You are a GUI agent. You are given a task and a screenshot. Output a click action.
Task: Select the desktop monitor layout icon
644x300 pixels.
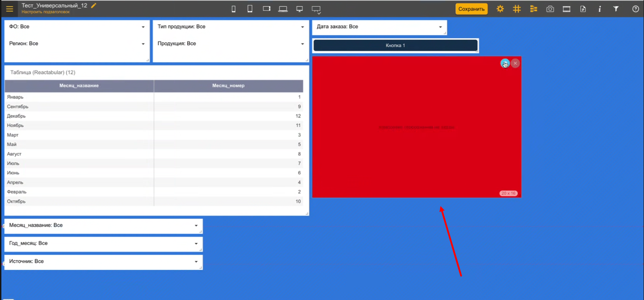tap(299, 9)
